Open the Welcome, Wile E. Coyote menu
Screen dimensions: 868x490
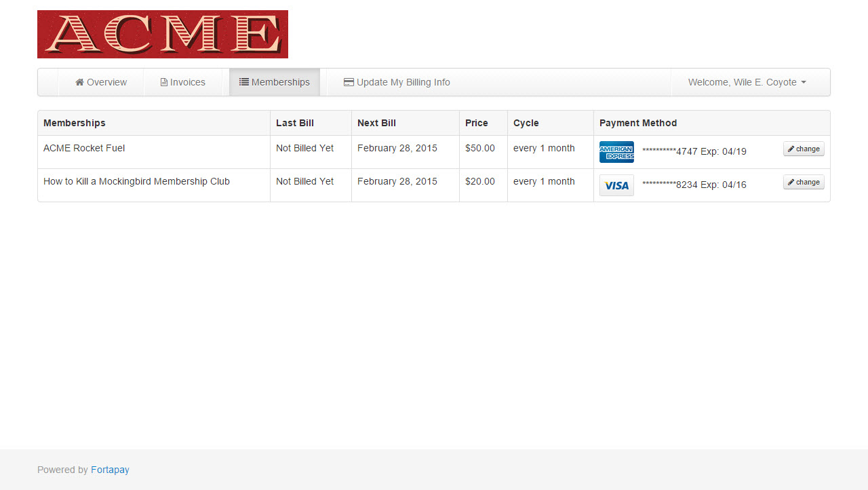click(x=742, y=82)
